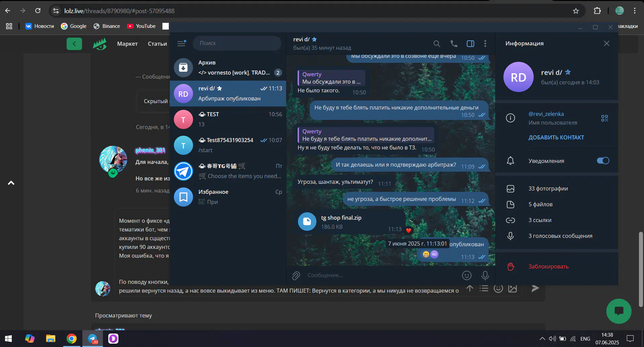Open Binance bookmark
Viewport: 644px width, 347px height.
coord(107,26)
